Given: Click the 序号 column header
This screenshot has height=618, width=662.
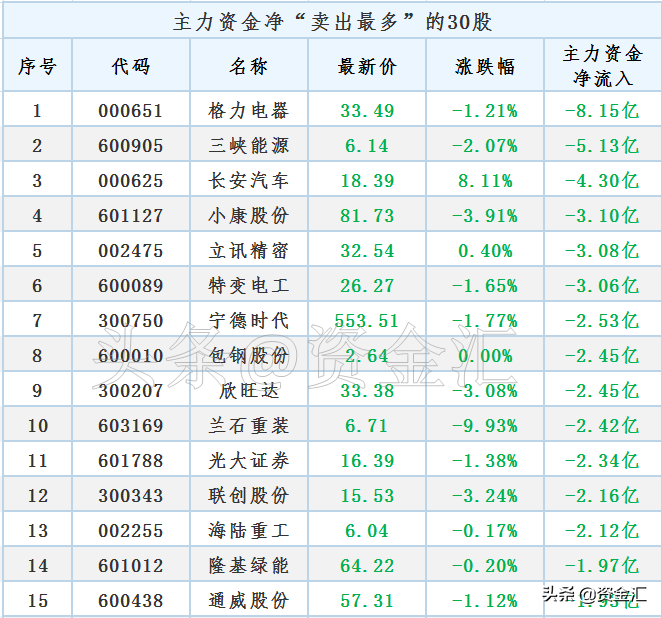Looking at the screenshot, I should pos(37,67).
